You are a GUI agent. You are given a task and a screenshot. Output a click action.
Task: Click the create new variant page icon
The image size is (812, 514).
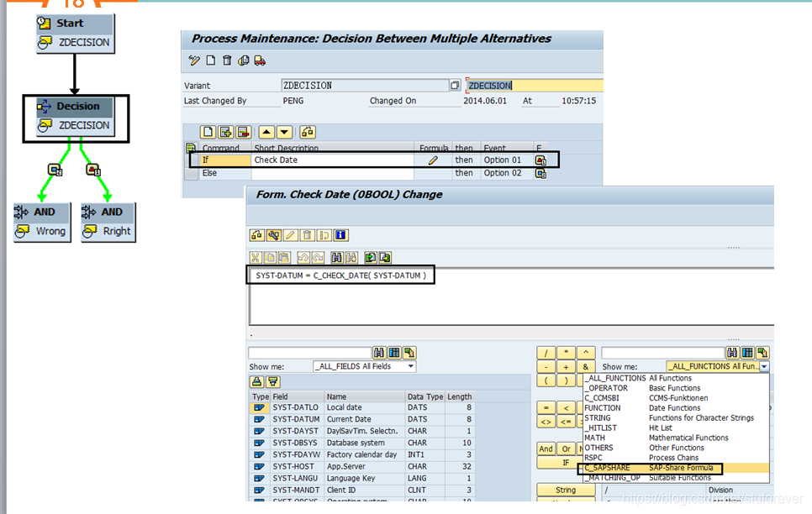click(x=211, y=60)
